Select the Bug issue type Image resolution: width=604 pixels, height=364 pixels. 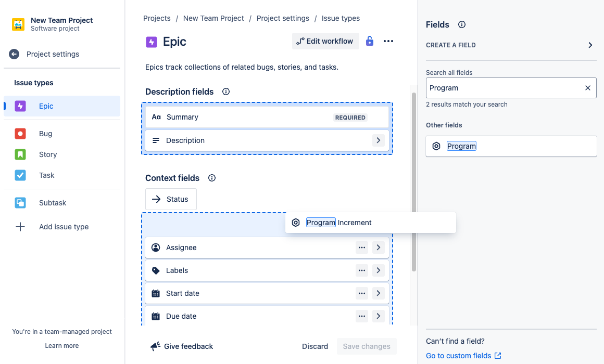[x=45, y=134]
